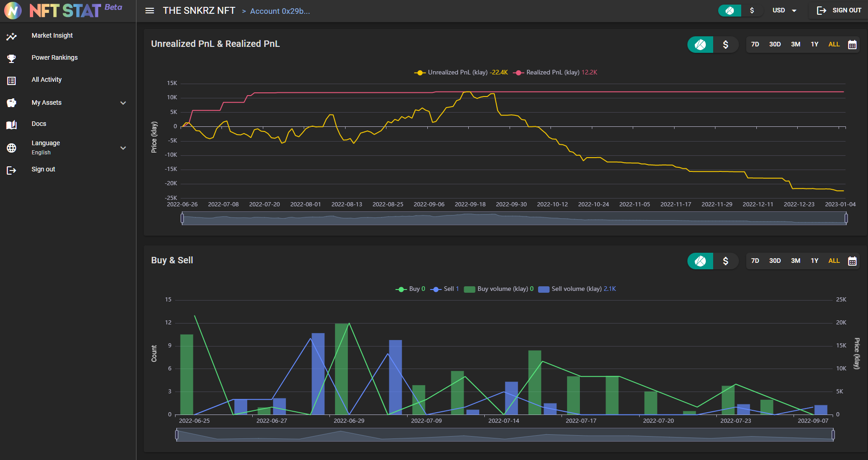Click the SIGN OUT button in header

tap(839, 11)
